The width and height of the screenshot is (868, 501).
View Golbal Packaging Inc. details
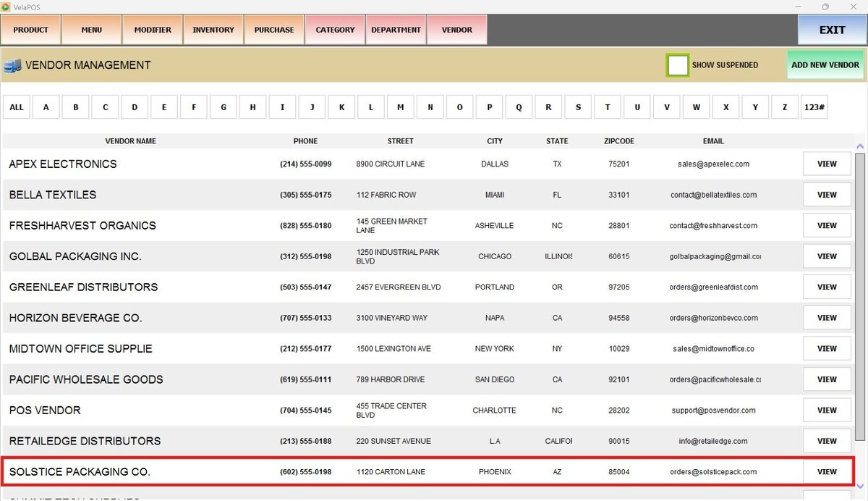pos(827,256)
